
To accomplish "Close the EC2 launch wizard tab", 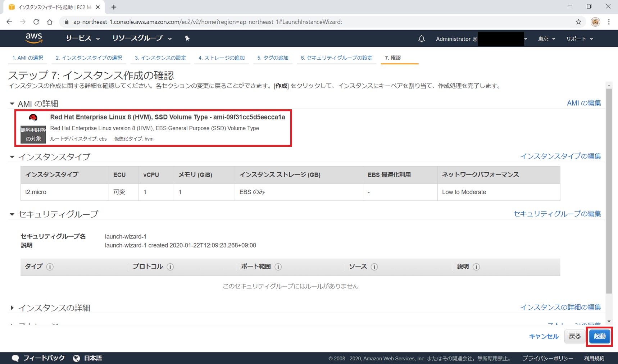I will click(x=98, y=7).
